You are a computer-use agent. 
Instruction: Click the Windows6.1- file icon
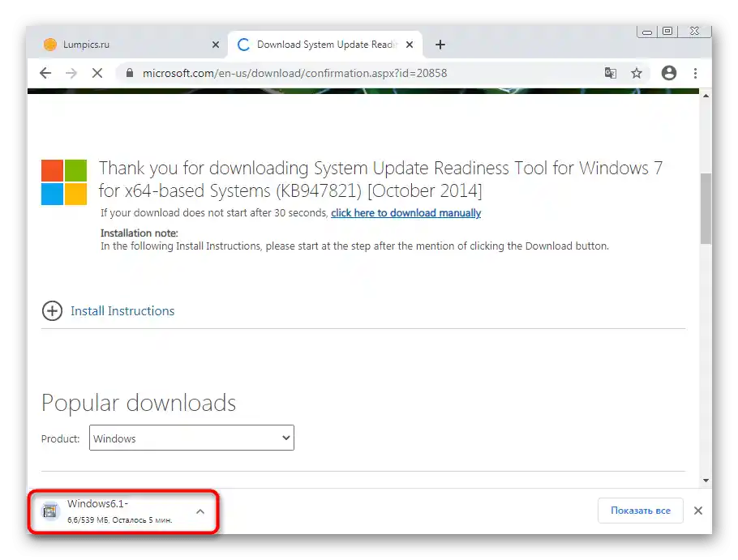click(50, 511)
